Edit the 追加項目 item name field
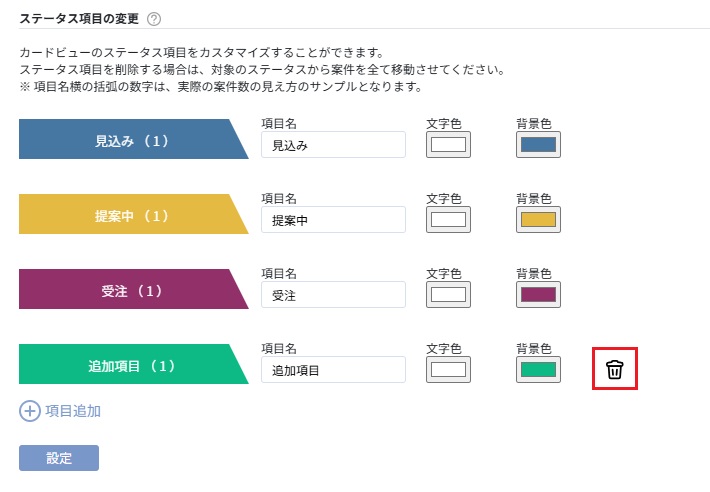This screenshot has width=710, height=492. [333, 370]
